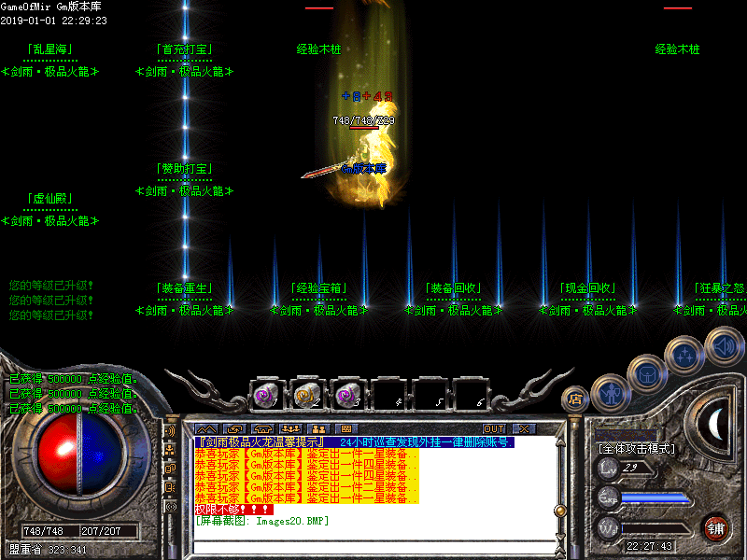Use the purple scroll in belt slot 3

[347, 394]
